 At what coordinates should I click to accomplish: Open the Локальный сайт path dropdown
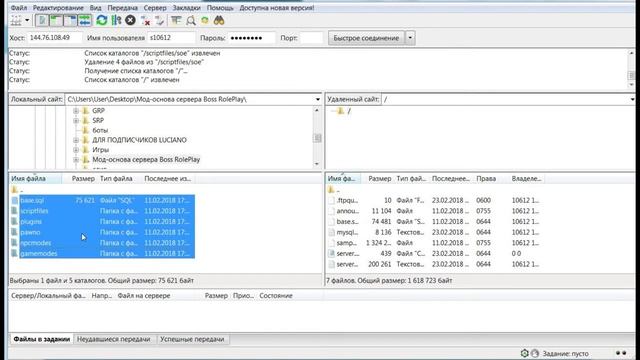coord(318,99)
